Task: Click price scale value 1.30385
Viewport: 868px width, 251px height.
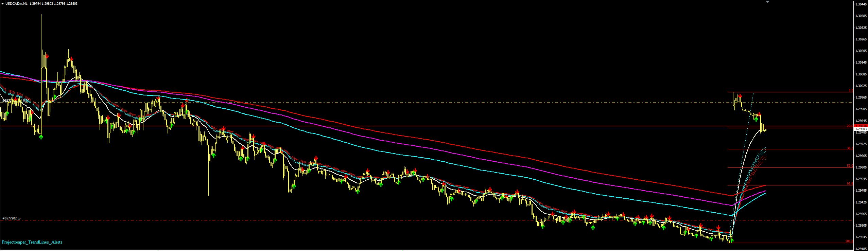Action: [x=860, y=16]
